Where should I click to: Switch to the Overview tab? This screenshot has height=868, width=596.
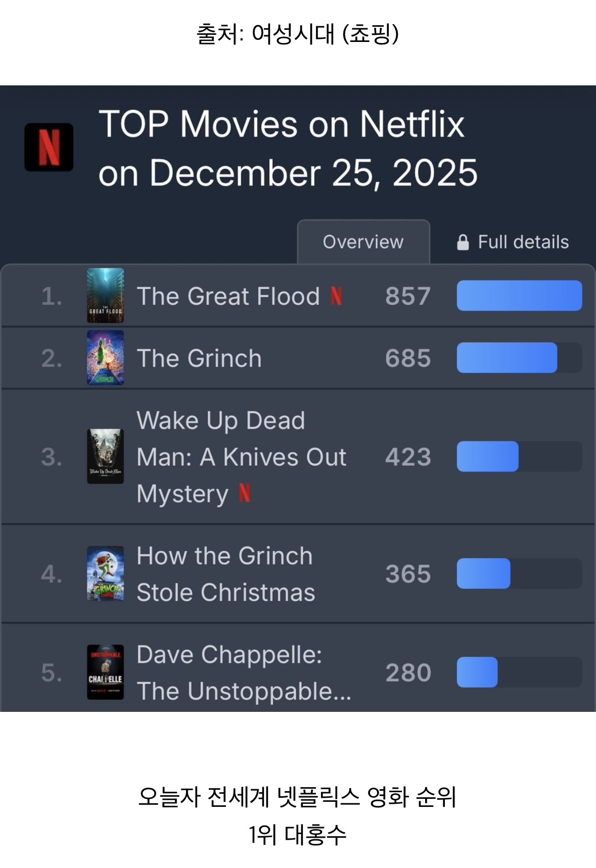click(x=363, y=242)
